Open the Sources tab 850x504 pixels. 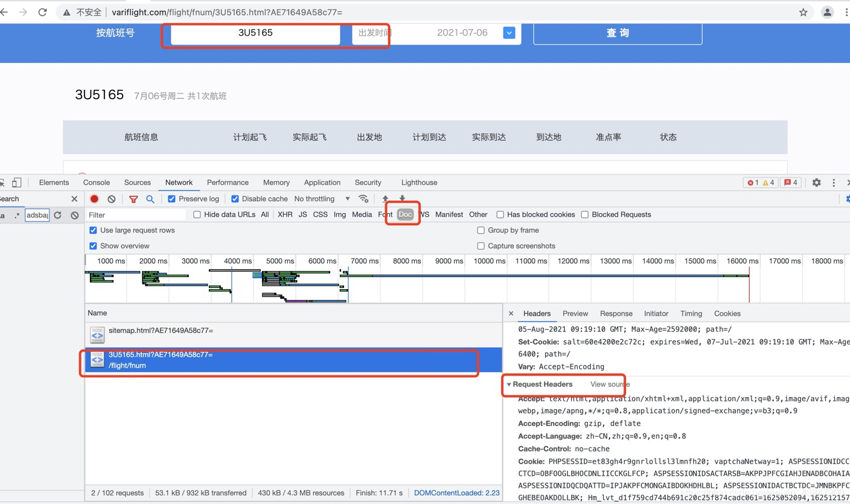click(138, 182)
